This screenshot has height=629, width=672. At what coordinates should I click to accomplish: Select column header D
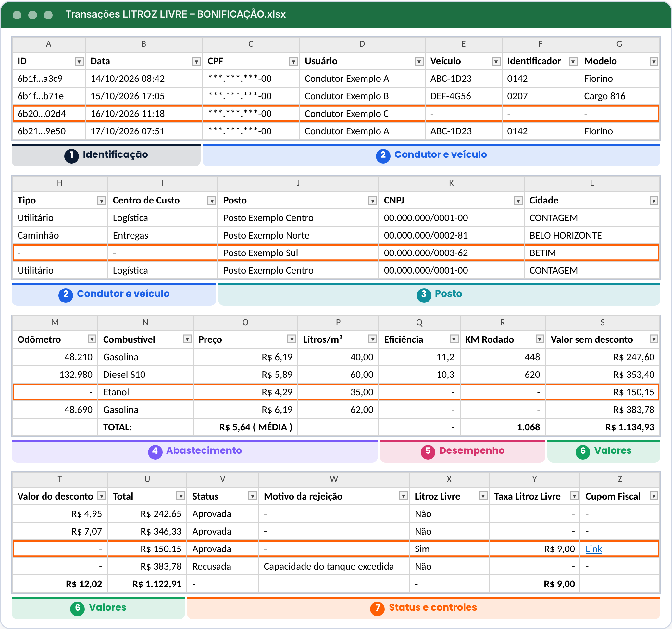[x=362, y=44]
